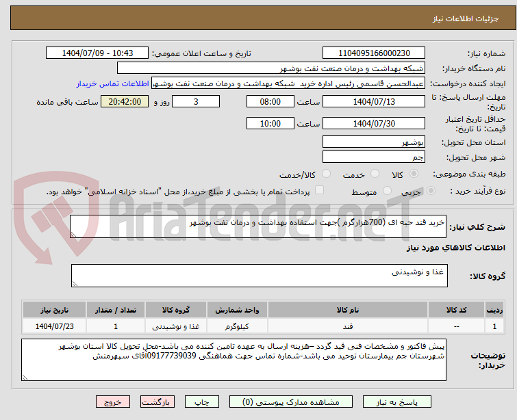This screenshot has width=517, height=420.
Task: Click the اطلاعات کالاهای مورد نیاز heading
Action: (455, 248)
